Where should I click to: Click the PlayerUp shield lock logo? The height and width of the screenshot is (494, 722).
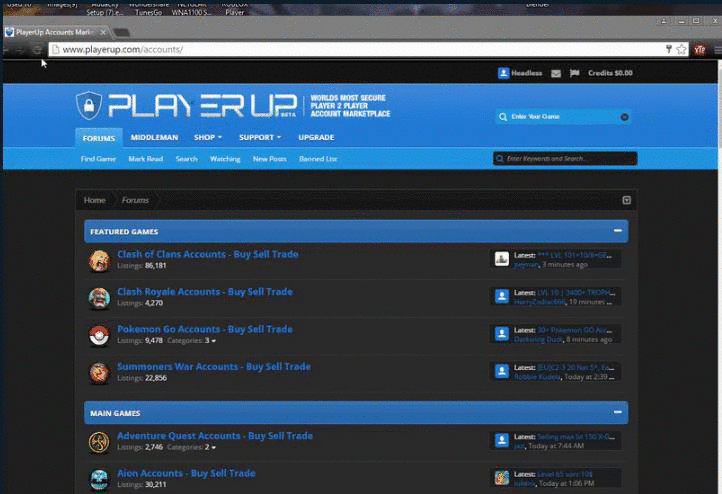coord(89,105)
